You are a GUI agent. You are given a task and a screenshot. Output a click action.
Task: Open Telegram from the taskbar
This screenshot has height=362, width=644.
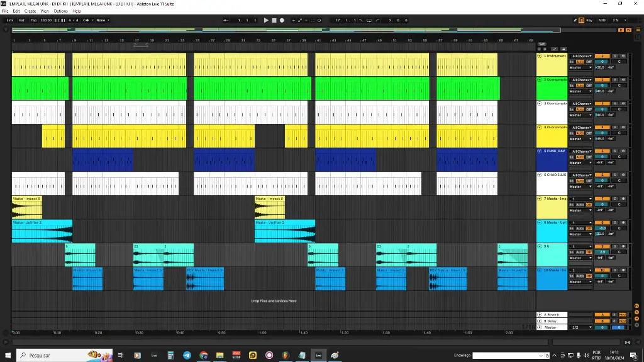(x=187, y=356)
